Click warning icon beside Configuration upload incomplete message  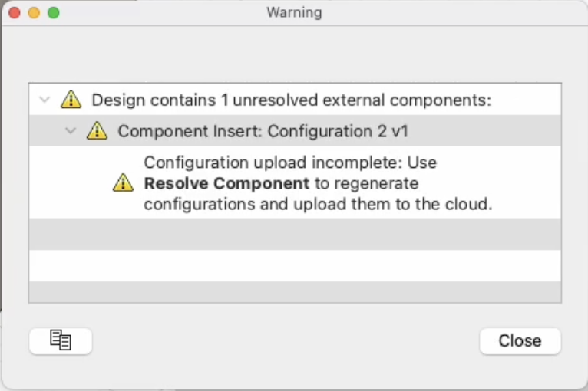coord(123,183)
